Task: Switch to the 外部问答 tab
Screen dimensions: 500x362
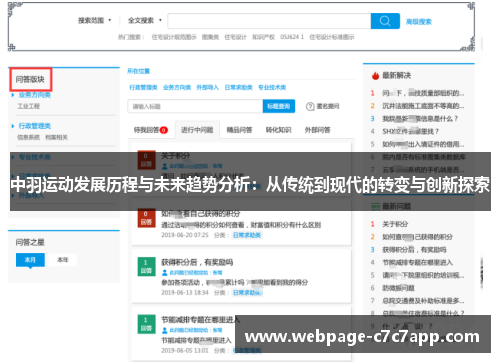Action: pyautogui.click(x=317, y=130)
